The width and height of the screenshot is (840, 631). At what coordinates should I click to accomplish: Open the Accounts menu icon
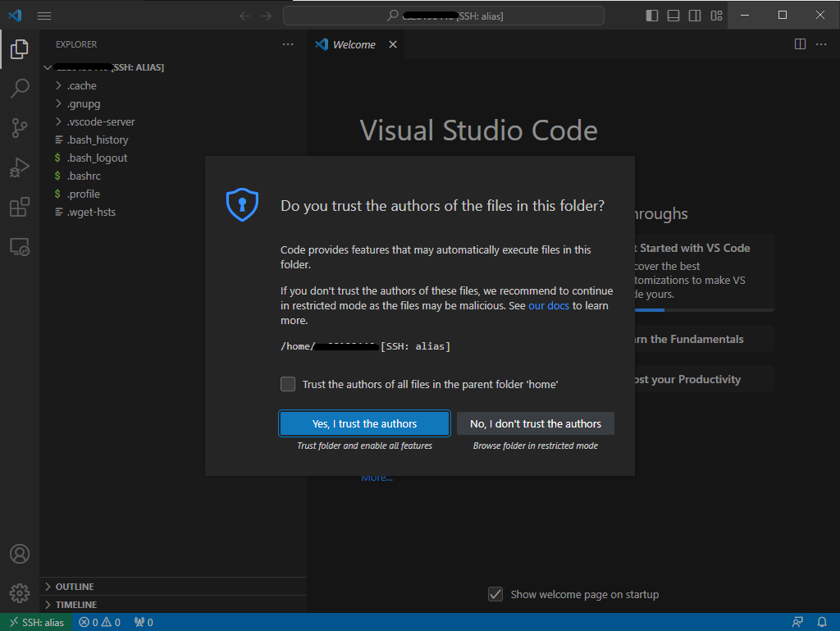tap(20, 554)
